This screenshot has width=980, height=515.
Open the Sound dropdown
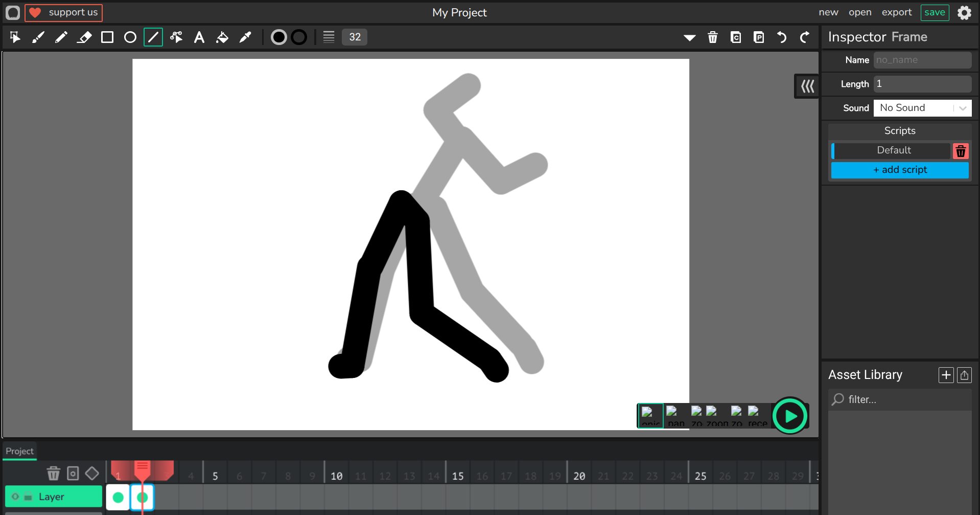click(922, 108)
